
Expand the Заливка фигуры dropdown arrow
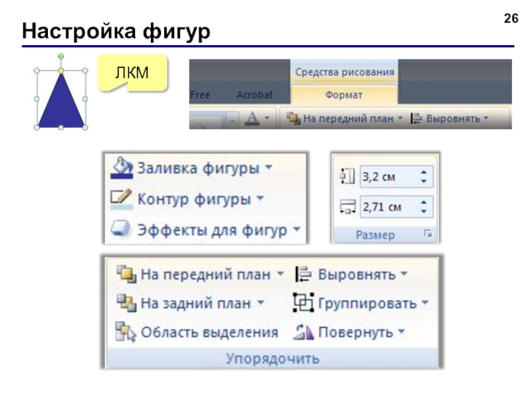tap(269, 168)
